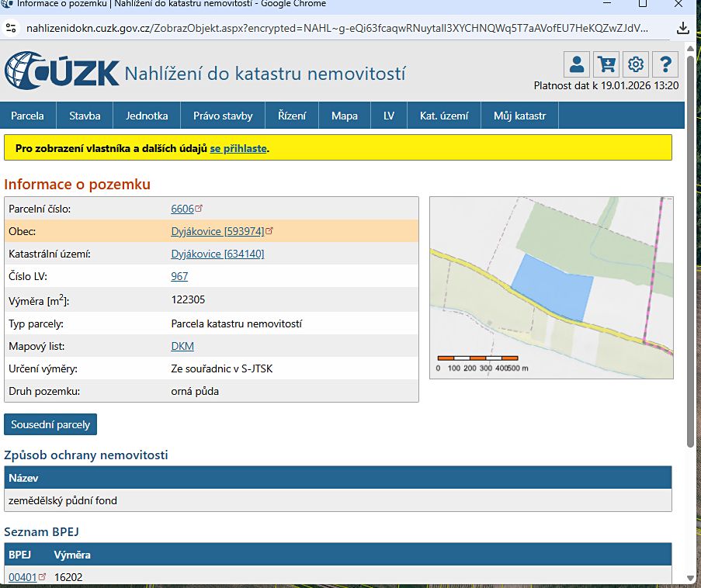701x588 pixels.
Task: Open parcel number 6606 link
Action: coord(182,209)
